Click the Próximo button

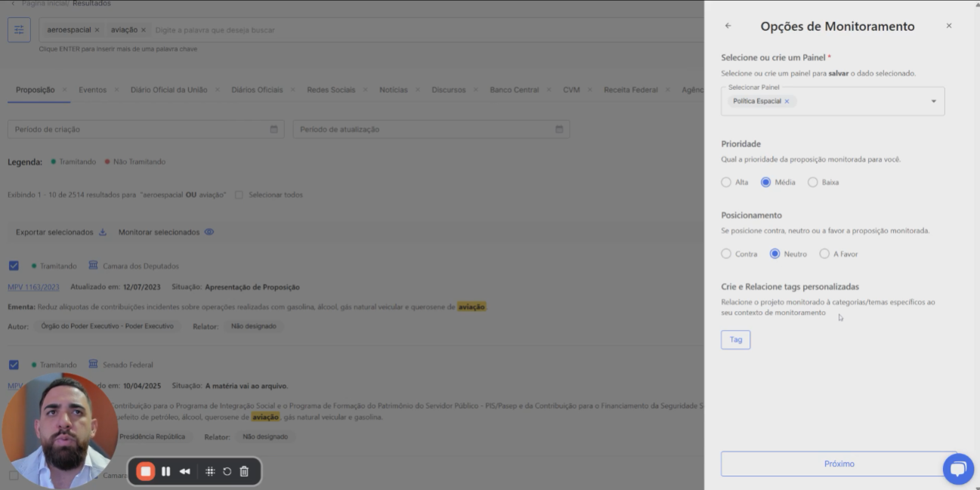(839, 464)
